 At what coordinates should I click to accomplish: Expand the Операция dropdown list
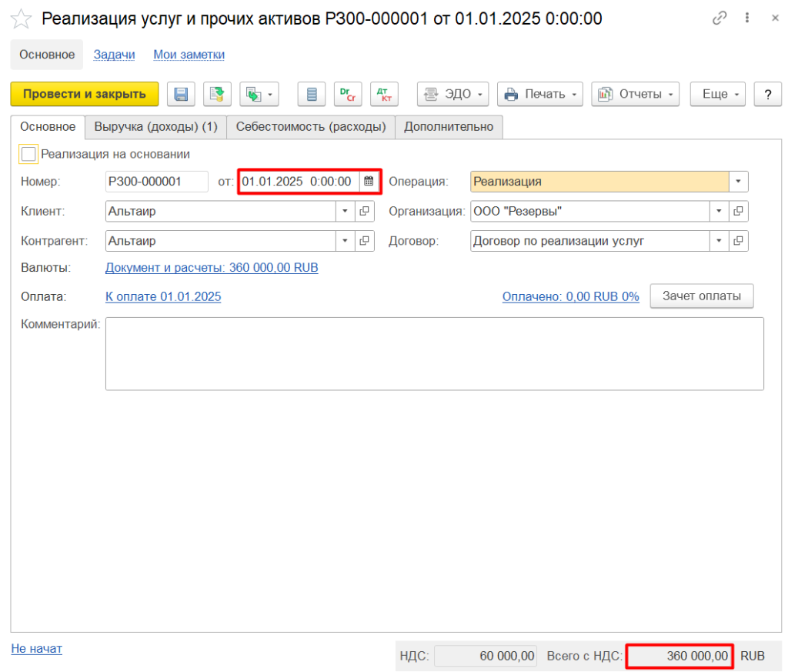[x=739, y=182]
